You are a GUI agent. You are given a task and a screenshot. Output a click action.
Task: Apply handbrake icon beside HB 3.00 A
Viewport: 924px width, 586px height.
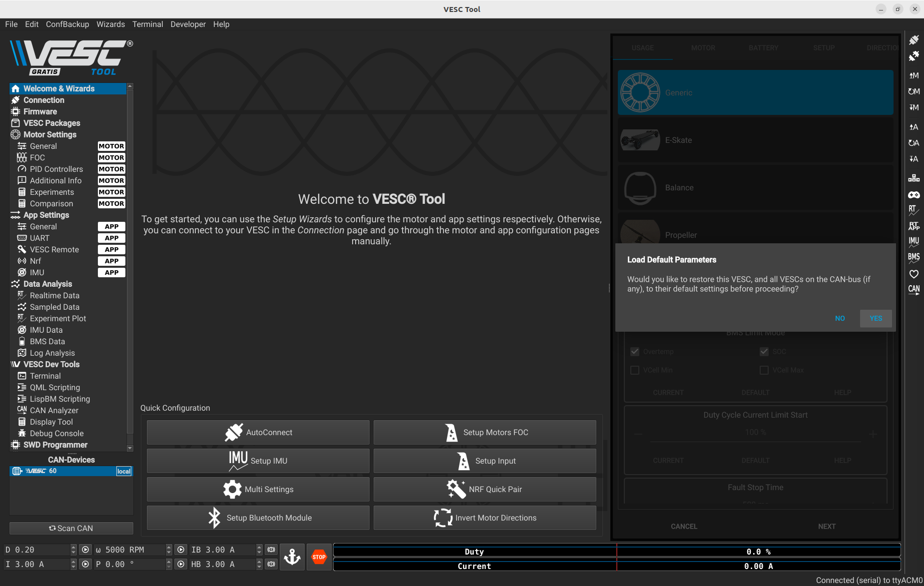pyautogui.click(x=271, y=564)
